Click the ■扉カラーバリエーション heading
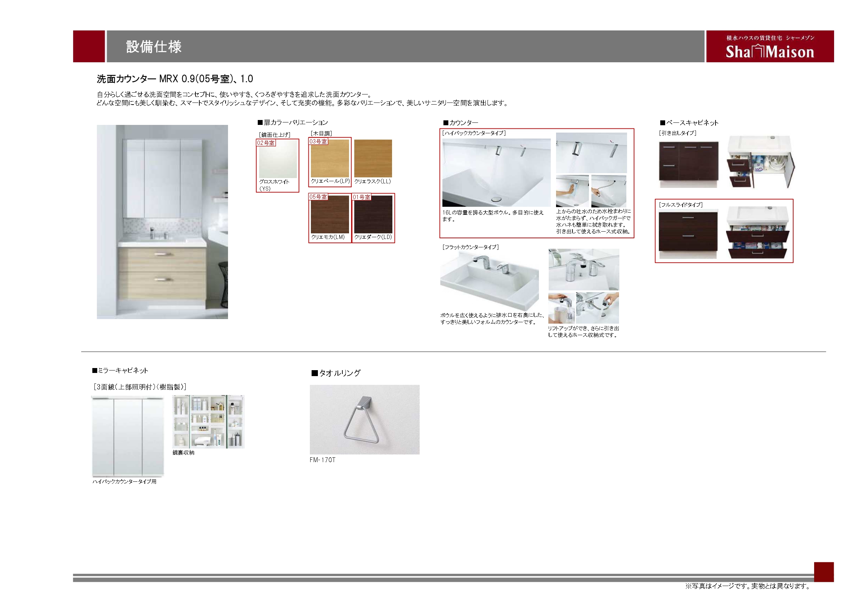Viewport: 868px width, 614px height. click(x=293, y=122)
